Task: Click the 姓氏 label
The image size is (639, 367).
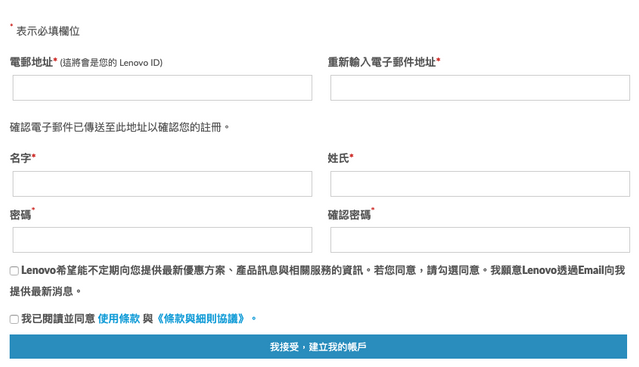Action: (338, 158)
